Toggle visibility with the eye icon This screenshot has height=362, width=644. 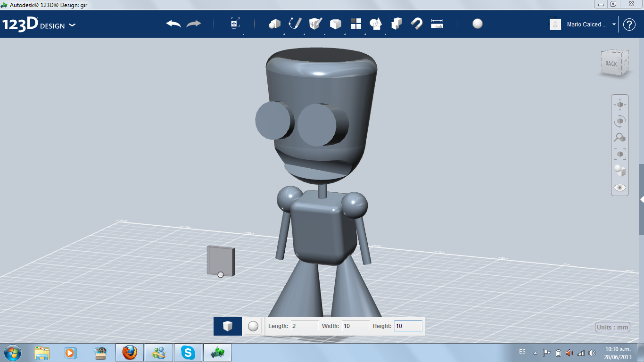(619, 188)
